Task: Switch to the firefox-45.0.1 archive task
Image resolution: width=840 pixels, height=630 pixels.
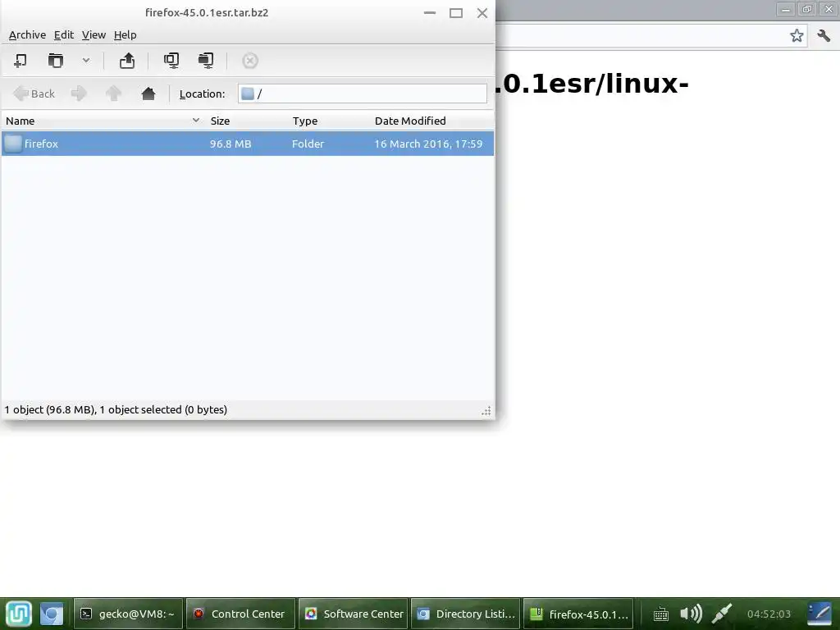Action: (x=578, y=614)
